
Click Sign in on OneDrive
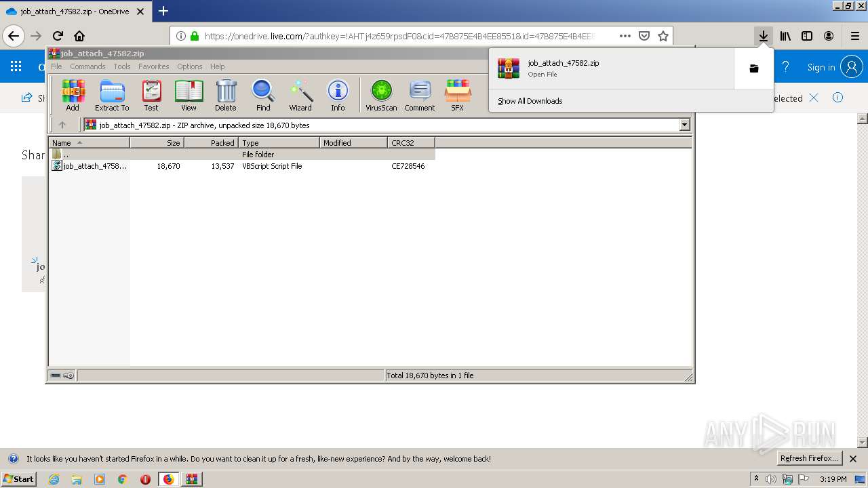[821, 66]
